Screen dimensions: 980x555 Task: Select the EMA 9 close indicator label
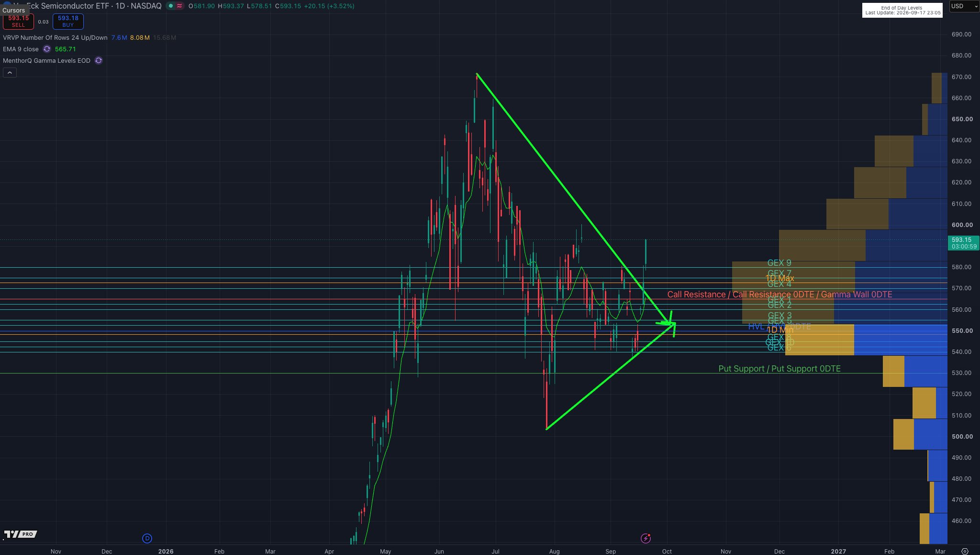[21, 49]
